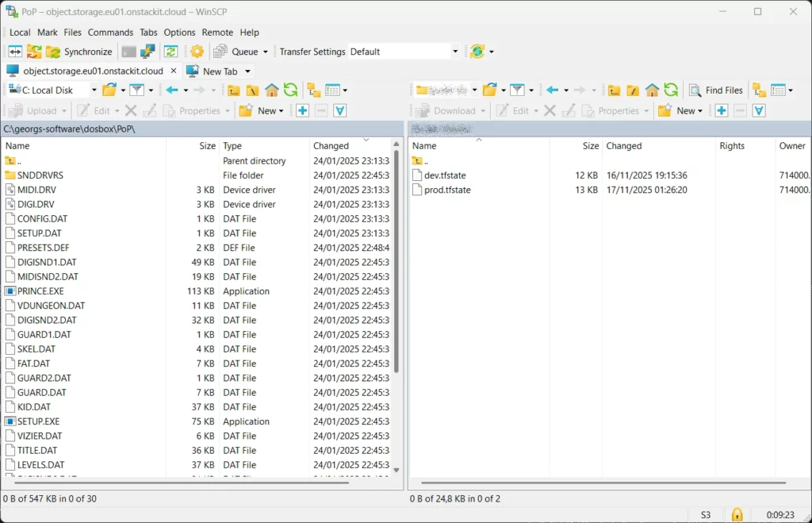Open the Transfer Settings Default dropdown
The image size is (812, 523).
[x=456, y=53]
